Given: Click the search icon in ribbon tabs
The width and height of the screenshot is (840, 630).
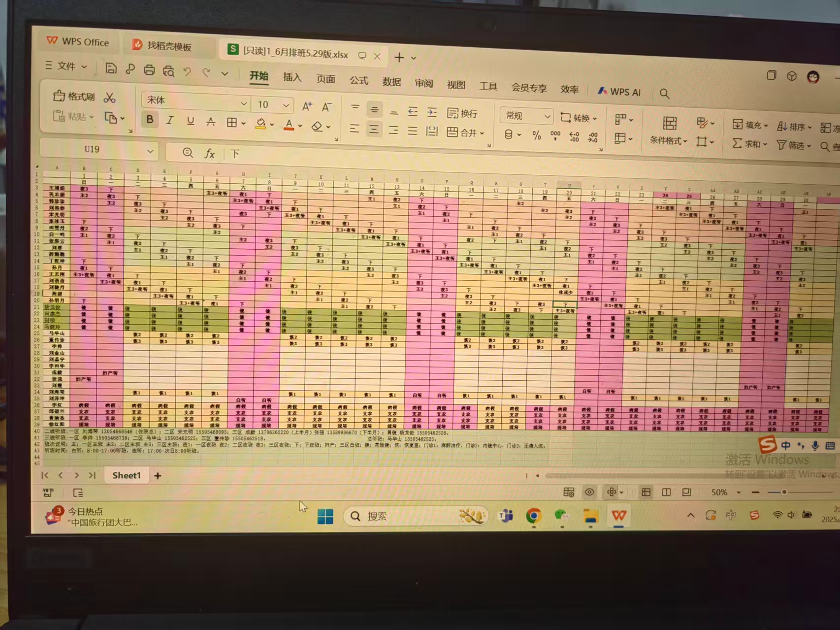Looking at the screenshot, I should pos(664,94).
